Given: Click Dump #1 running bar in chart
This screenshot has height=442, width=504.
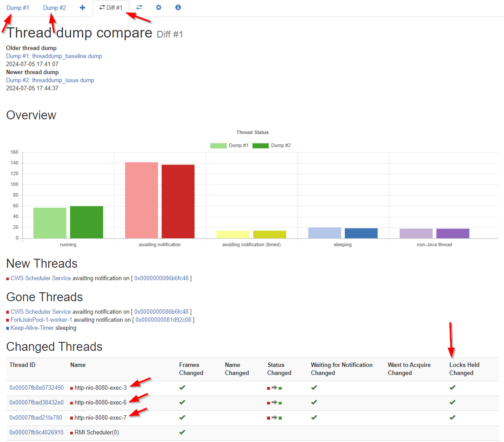Looking at the screenshot, I should pyautogui.click(x=50, y=223).
